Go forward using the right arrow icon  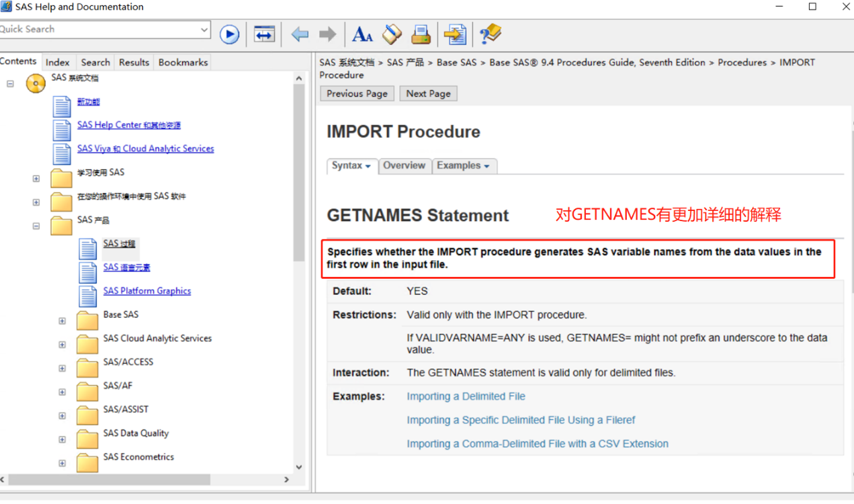point(327,34)
